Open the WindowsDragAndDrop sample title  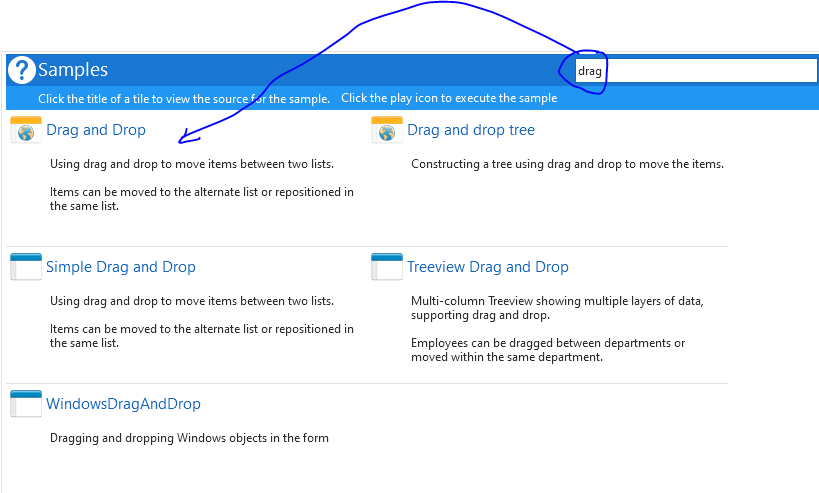pyautogui.click(x=123, y=404)
